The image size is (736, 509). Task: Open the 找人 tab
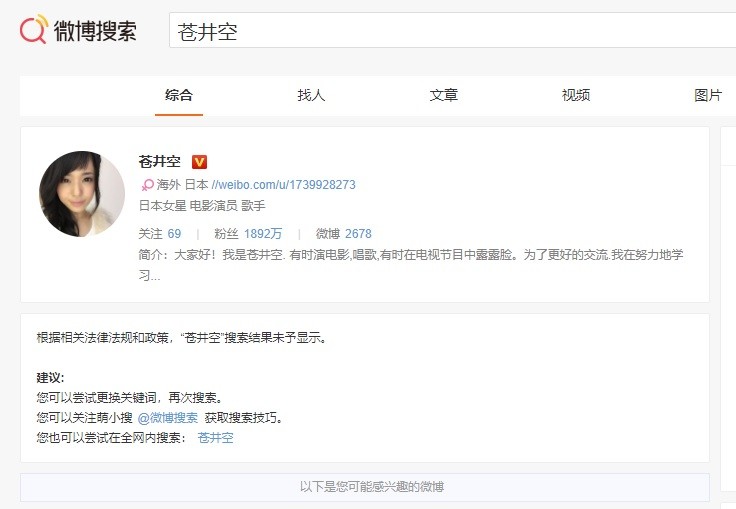coord(311,95)
